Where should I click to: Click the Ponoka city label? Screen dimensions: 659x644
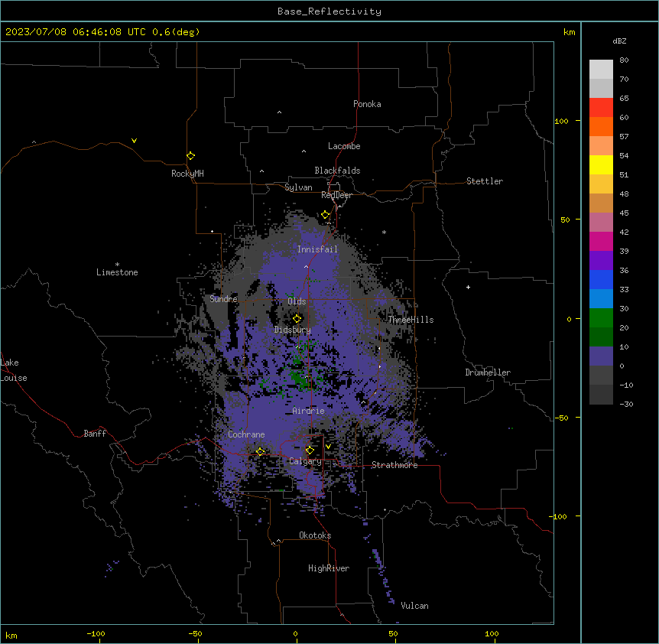pyautogui.click(x=367, y=104)
